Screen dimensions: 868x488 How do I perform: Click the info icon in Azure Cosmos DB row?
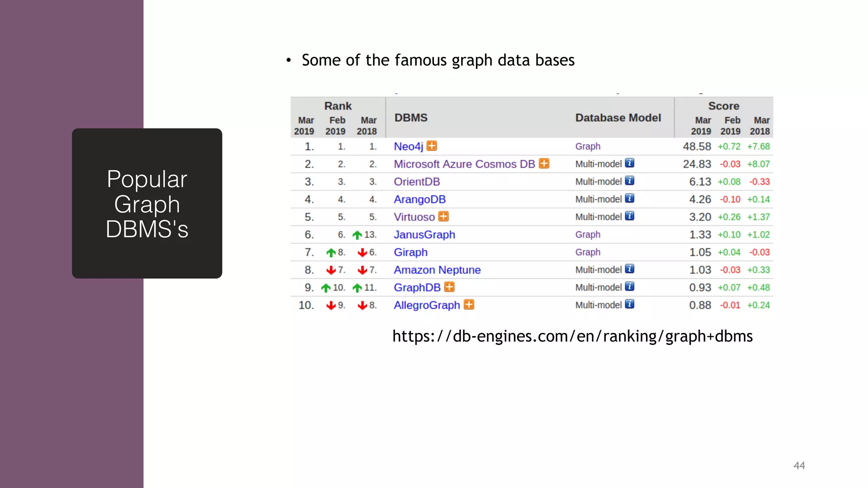[629, 164]
